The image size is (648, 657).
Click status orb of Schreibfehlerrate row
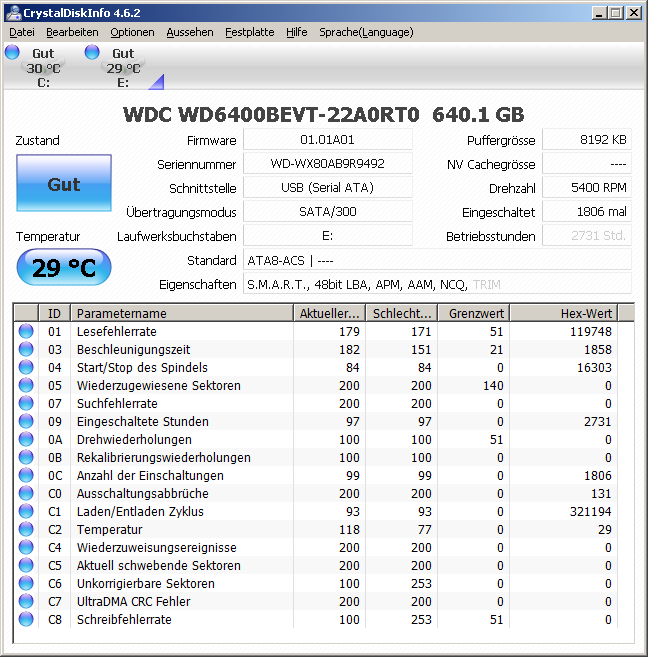[26, 619]
